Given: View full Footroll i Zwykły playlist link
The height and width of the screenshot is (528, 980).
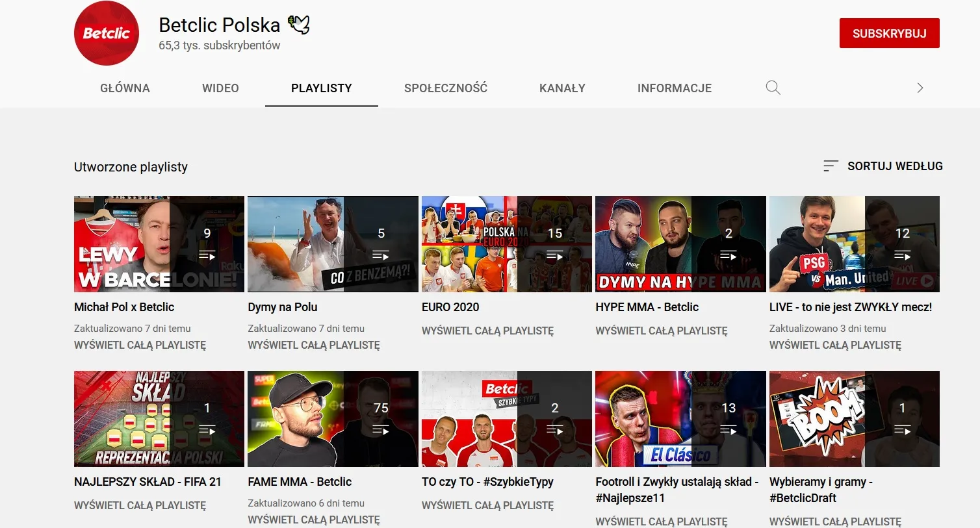Looking at the screenshot, I should 662,522.
